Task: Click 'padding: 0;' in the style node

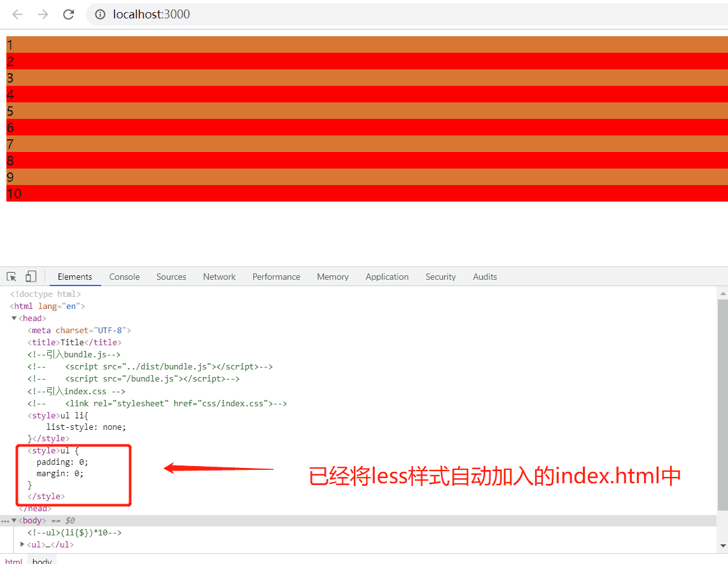Action: pyautogui.click(x=62, y=462)
